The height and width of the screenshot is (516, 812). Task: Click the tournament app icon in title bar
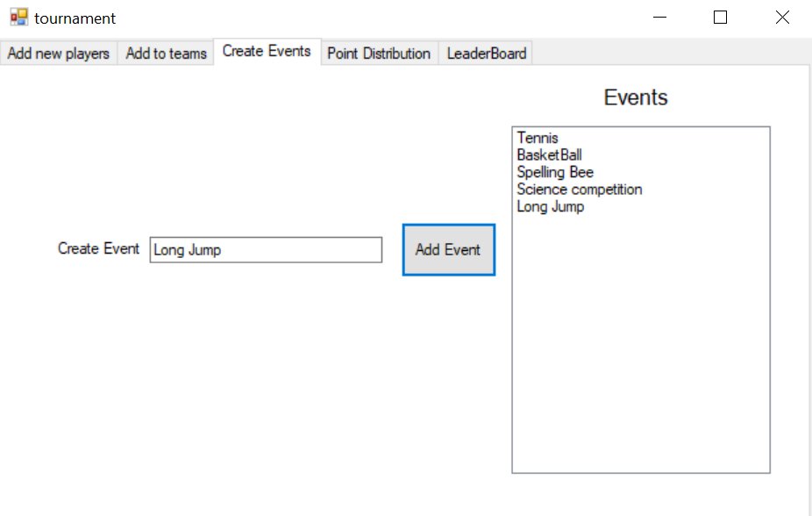[x=19, y=17]
